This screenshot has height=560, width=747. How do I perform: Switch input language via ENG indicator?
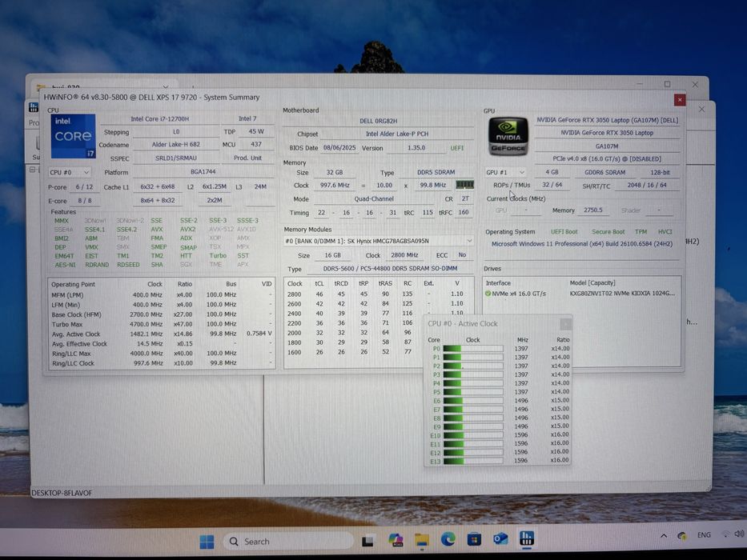pyautogui.click(x=704, y=535)
